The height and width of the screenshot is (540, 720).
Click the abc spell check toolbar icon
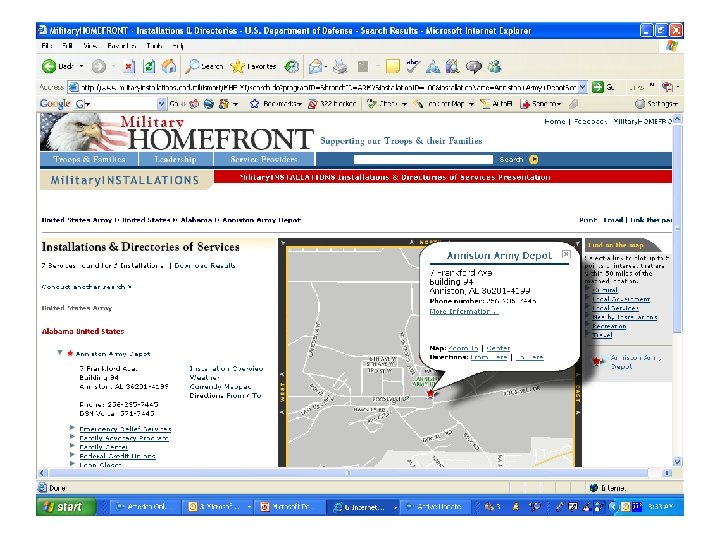(412, 66)
